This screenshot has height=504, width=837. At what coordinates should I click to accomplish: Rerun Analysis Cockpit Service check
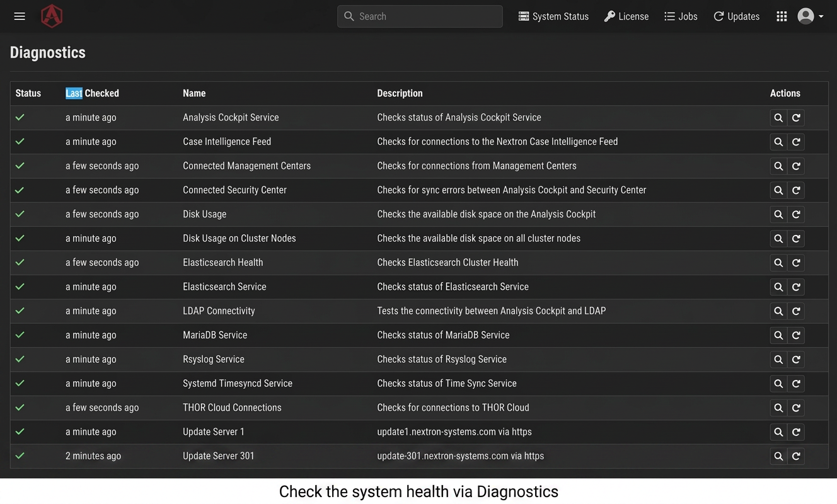(x=796, y=118)
